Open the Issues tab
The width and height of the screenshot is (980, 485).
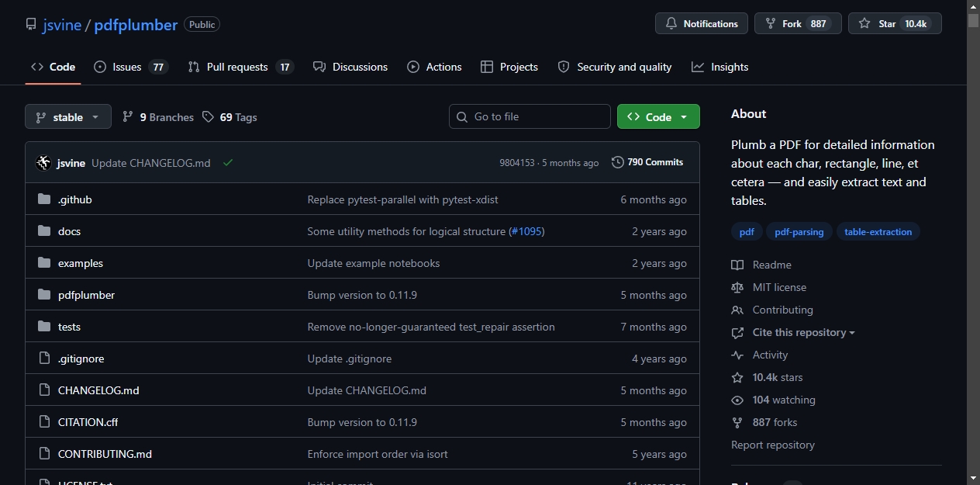pos(131,67)
